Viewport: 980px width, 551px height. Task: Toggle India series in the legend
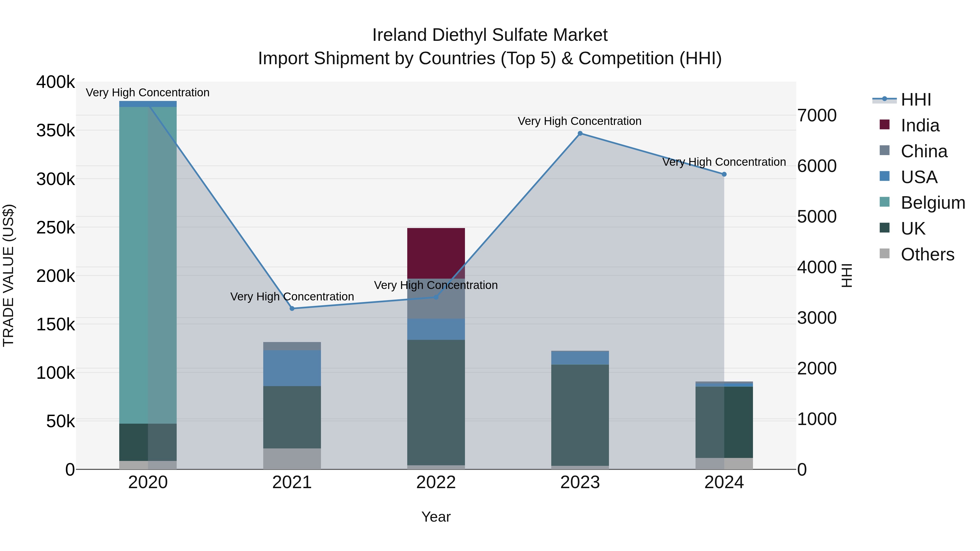909,125
